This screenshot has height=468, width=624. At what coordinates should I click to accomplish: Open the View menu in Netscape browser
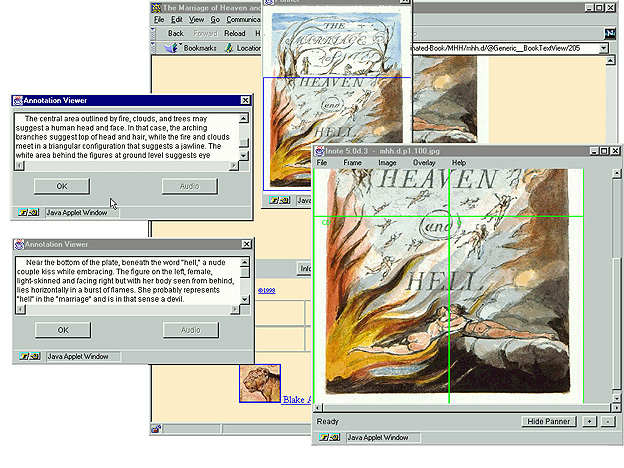[196, 20]
